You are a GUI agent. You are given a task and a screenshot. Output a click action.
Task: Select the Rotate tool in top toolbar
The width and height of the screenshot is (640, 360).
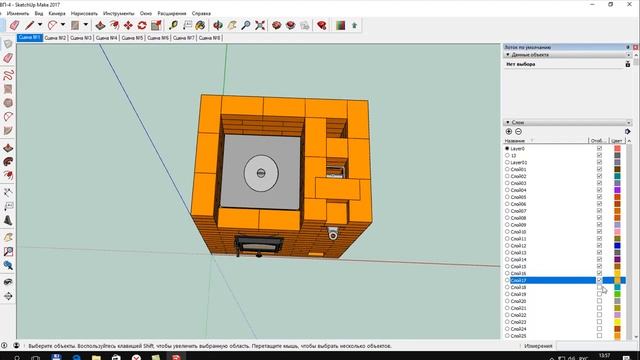tap(142, 25)
